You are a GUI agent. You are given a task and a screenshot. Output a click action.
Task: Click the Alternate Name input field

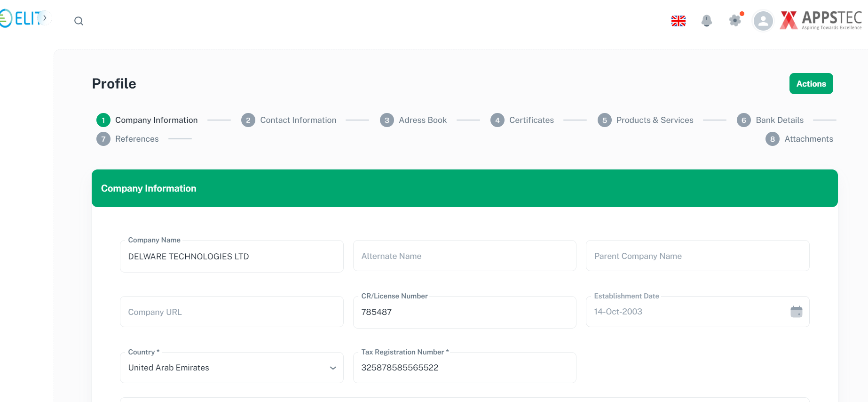point(464,256)
